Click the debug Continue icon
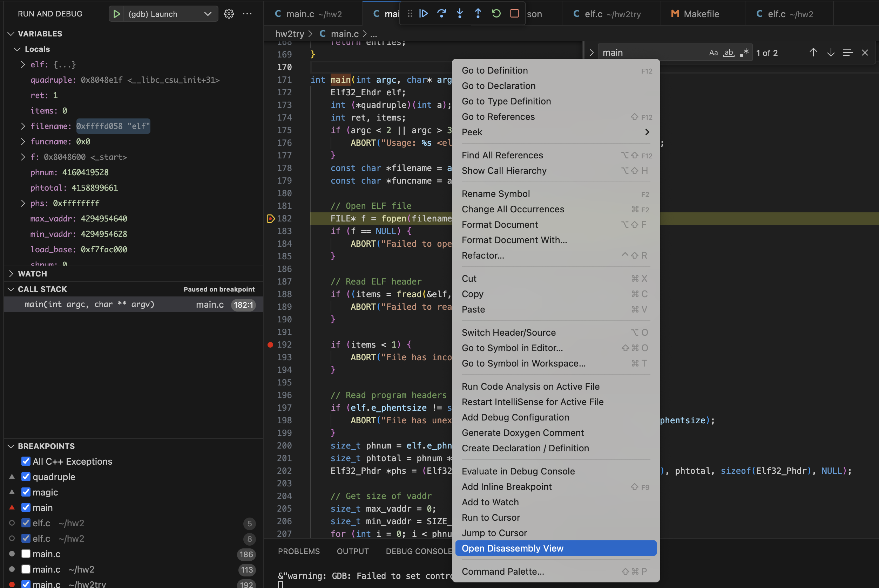The image size is (879, 588). (423, 14)
